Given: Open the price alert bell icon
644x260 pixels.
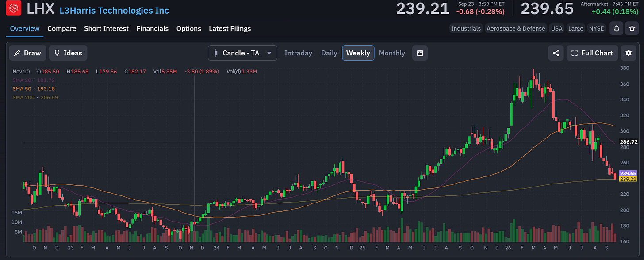Looking at the screenshot, I should [x=617, y=28].
